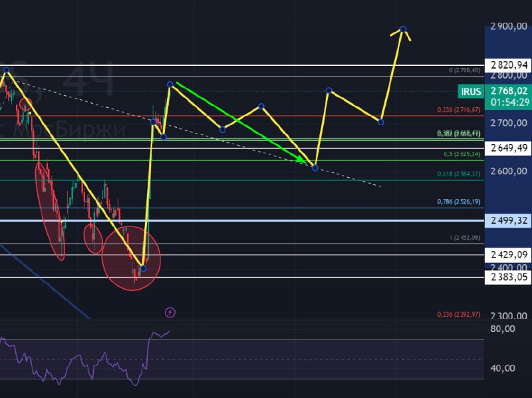Select the IRUS symbol label
This screenshot has height=398, width=532.
[471, 92]
